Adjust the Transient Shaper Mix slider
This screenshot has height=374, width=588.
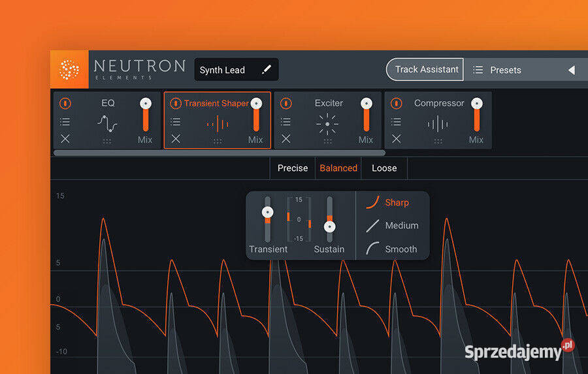coord(256,115)
